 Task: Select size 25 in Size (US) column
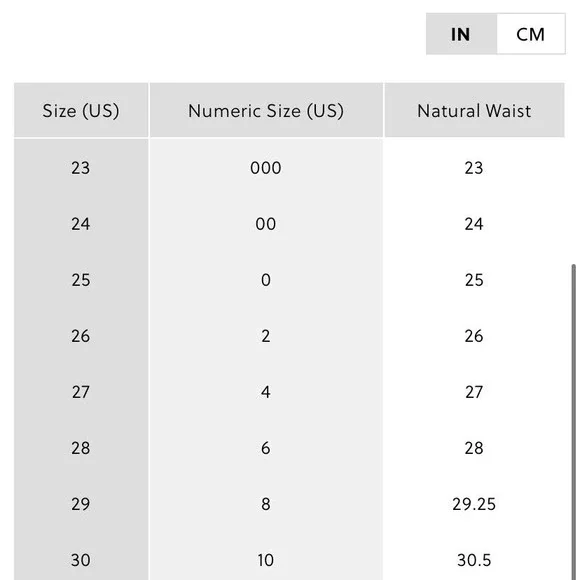[81, 280]
